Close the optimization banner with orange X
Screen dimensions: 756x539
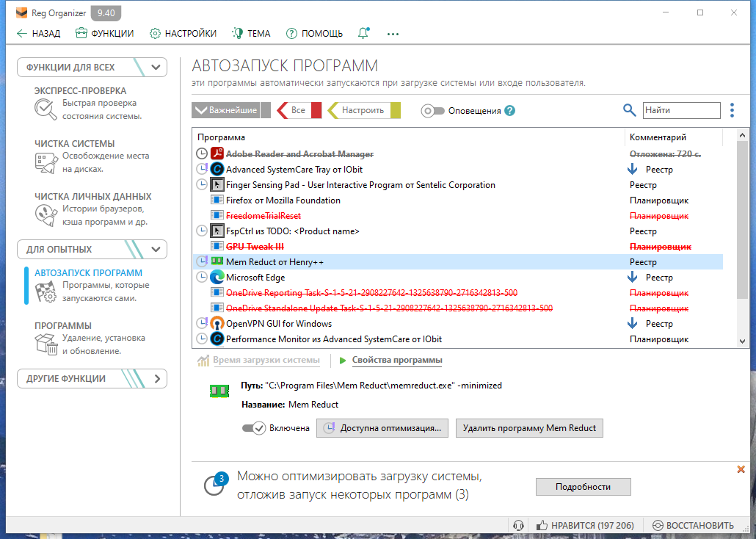click(x=741, y=469)
